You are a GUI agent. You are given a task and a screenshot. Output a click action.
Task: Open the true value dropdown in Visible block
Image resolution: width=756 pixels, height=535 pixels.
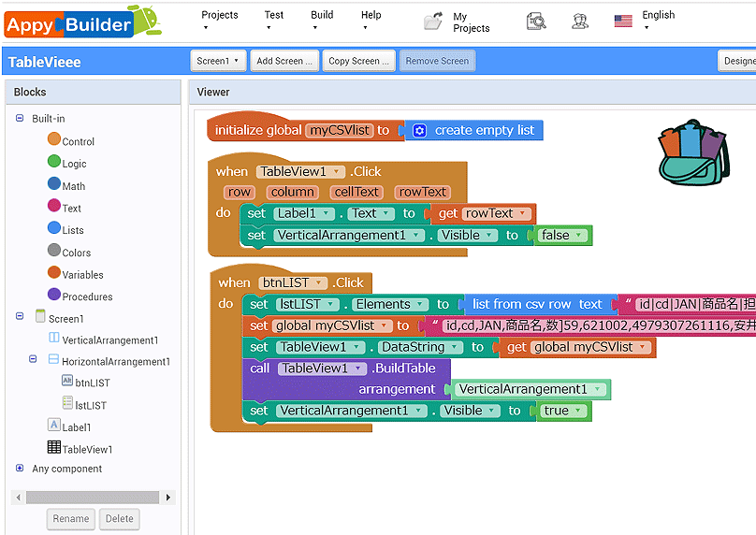click(x=578, y=411)
